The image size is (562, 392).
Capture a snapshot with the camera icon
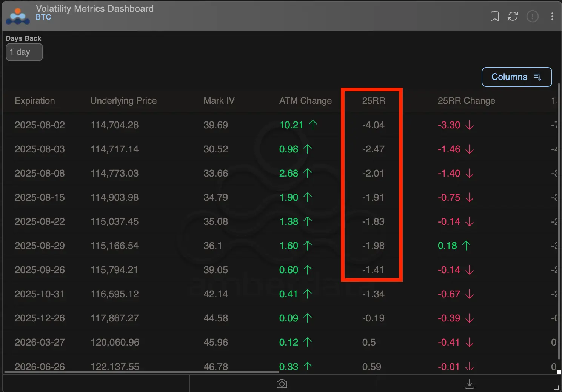click(x=282, y=383)
